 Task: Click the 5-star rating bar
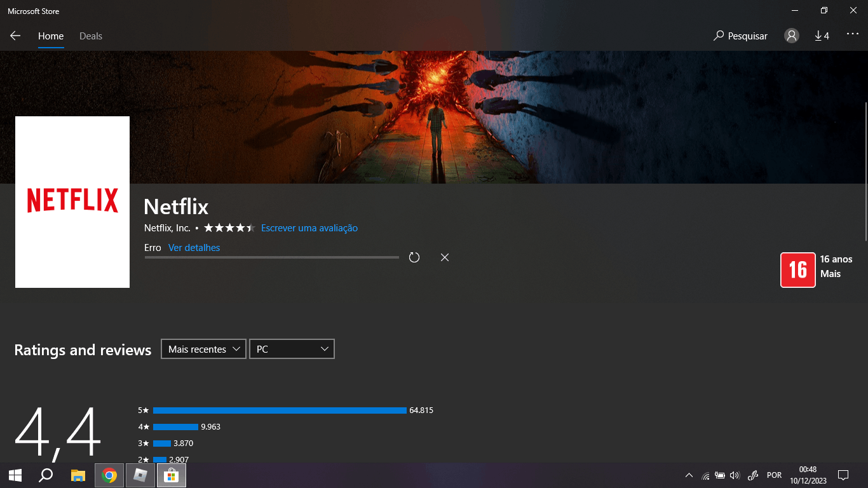pyautogui.click(x=280, y=410)
